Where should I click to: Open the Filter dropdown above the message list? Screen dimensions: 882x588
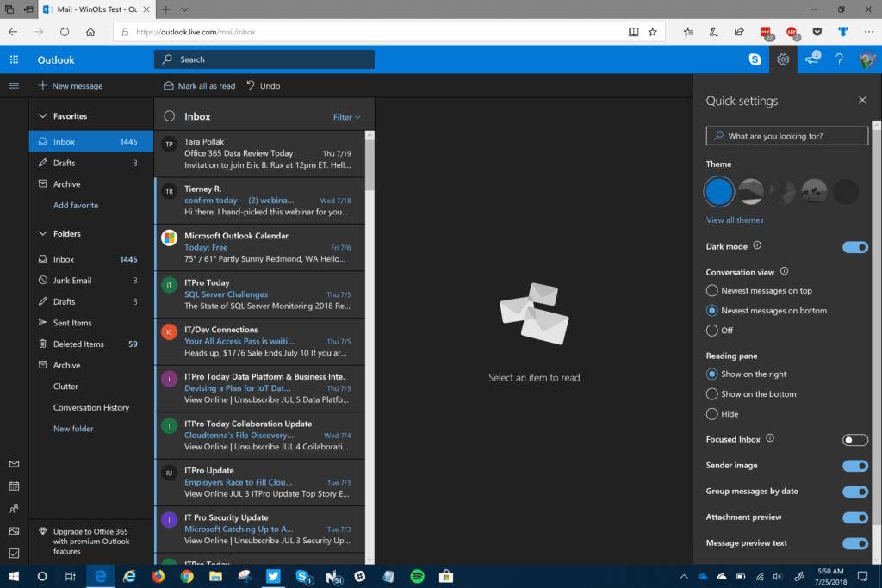click(344, 116)
